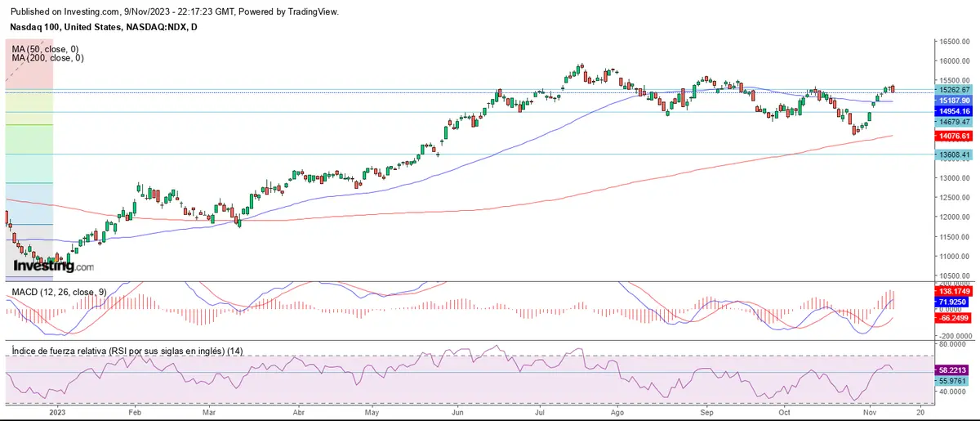Click the 13608.41 support level tag
This screenshot has width=980, height=421.
(x=954, y=155)
